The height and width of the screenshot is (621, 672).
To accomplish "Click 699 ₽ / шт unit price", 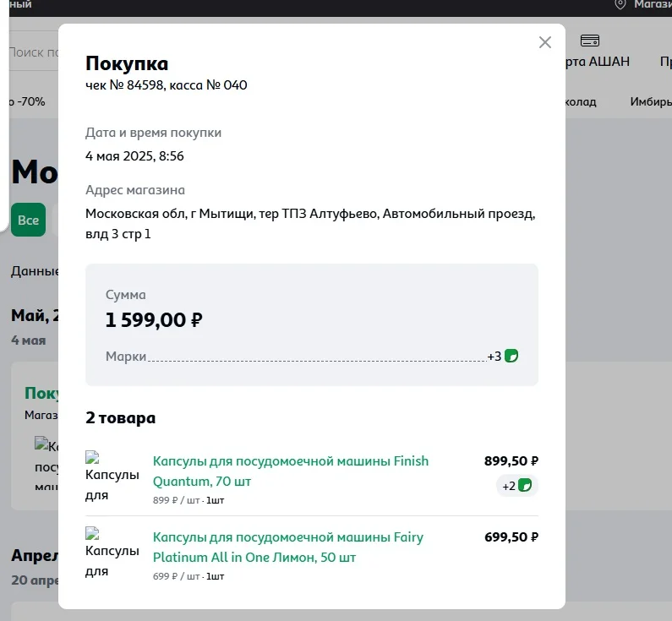I will [176, 576].
